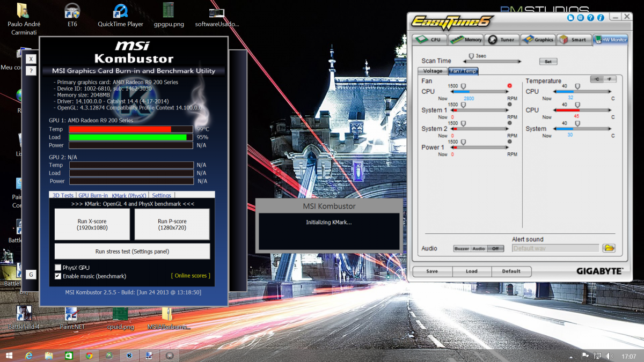The image size is (644, 362).
Task: Open the Windows Start button
Action: [9, 355]
